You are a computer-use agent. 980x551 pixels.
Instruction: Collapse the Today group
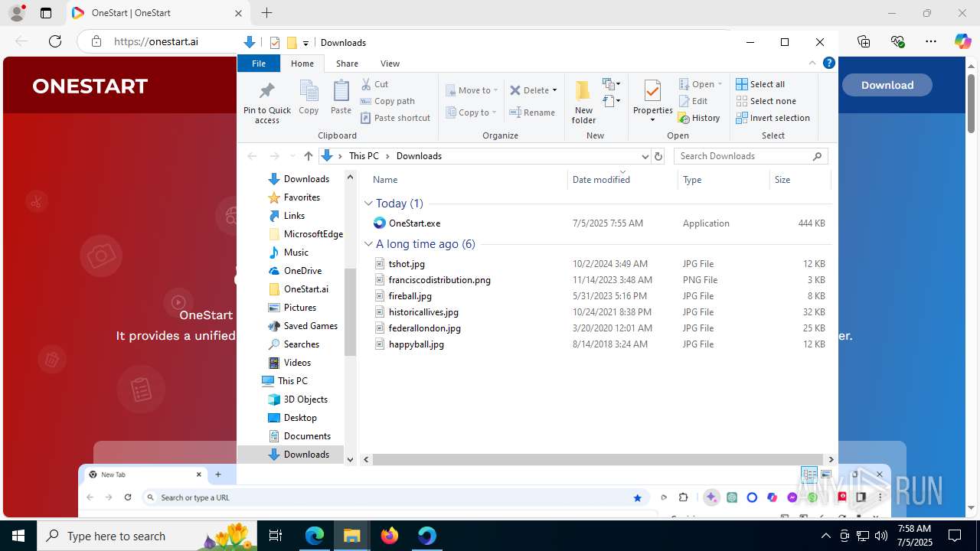coord(368,204)
